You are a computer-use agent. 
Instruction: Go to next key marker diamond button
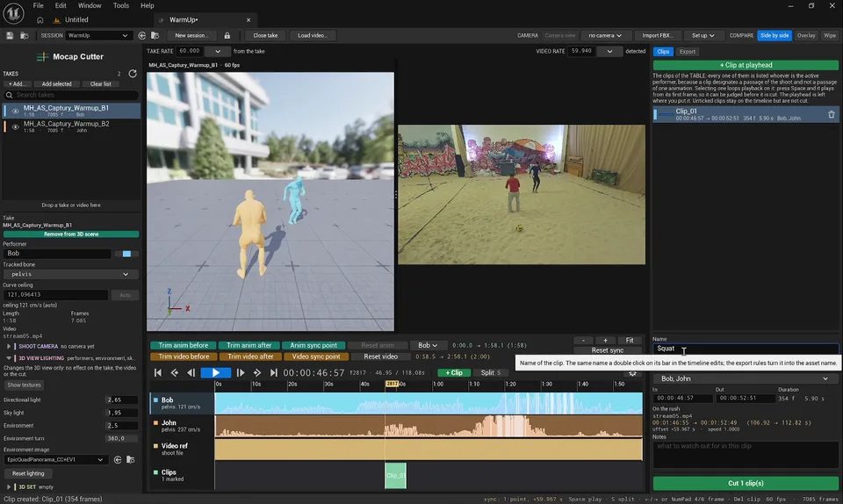click(257, 372)
